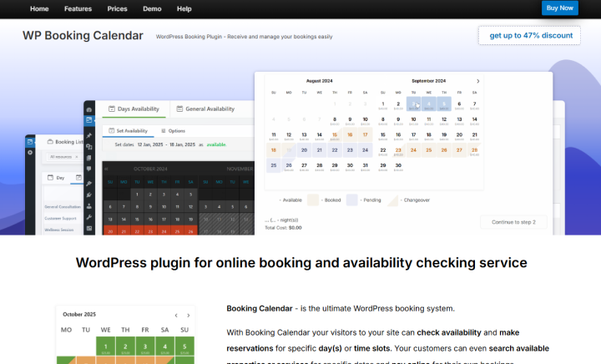Click the highlighted Booking calendar icon in middle sidebar
601x364 pixels.
tap(89, 120)
